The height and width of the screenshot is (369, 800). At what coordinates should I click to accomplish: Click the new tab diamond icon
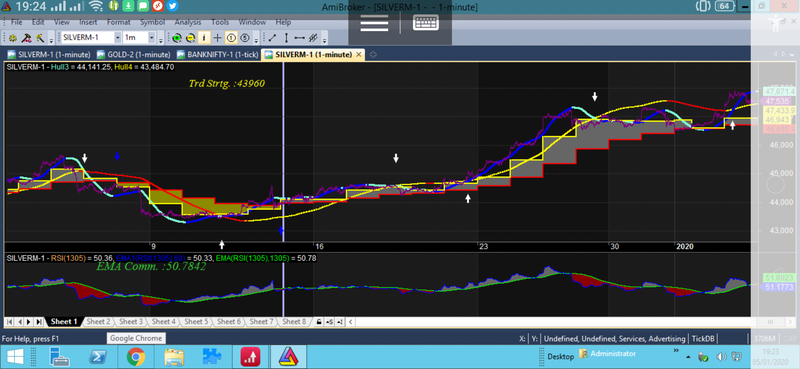[372, 55]
